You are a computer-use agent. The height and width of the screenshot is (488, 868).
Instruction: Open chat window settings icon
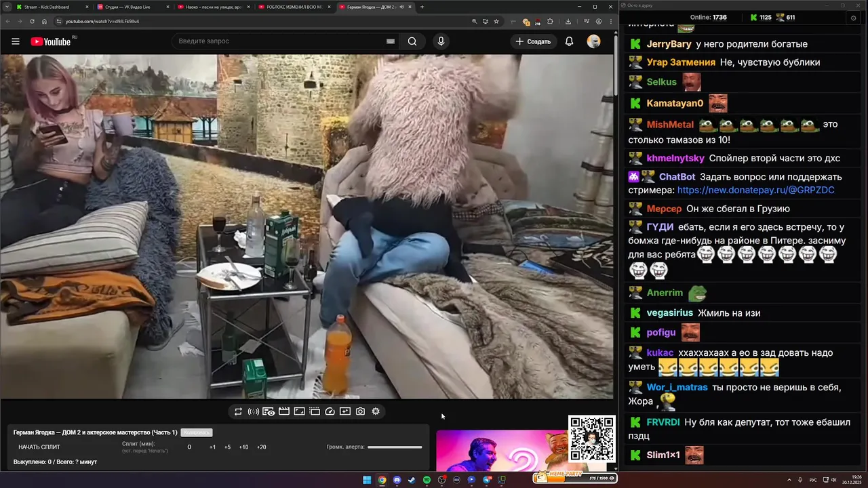pyautogui.click(x=854, y=18)
